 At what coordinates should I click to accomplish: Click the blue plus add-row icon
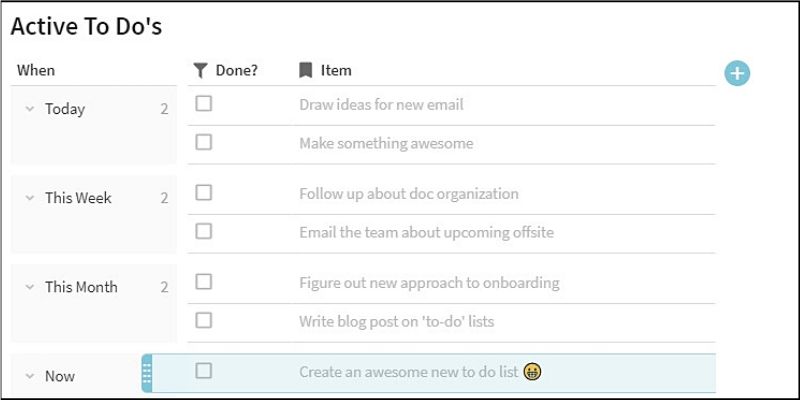point(737,72)
